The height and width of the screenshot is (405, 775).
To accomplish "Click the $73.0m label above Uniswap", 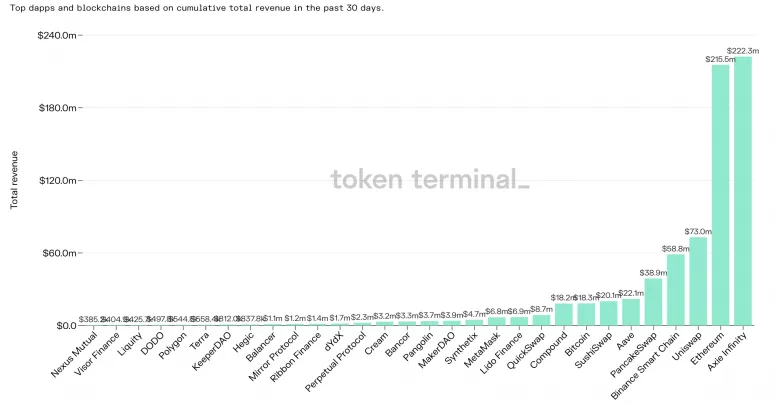I will coord(698,231).
